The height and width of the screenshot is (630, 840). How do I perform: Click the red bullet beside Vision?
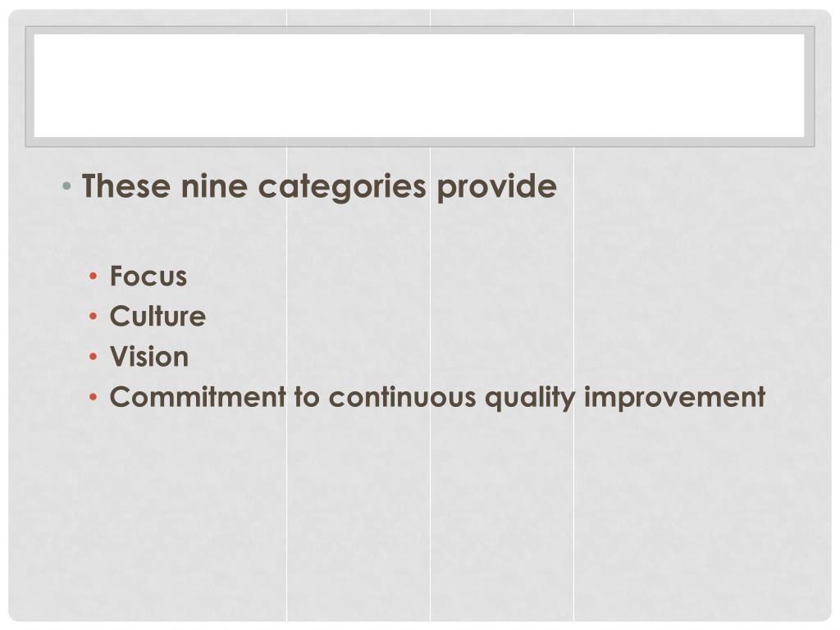tap(94, 357)
